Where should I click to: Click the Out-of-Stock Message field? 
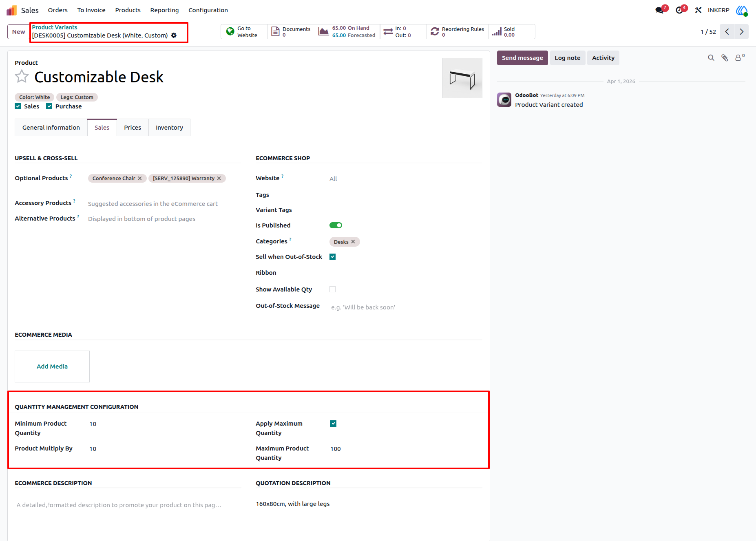pos(405,307)
